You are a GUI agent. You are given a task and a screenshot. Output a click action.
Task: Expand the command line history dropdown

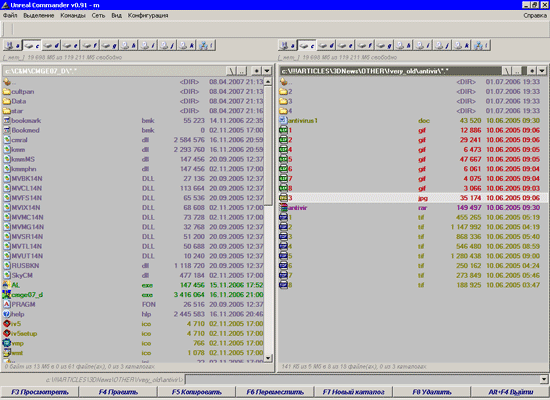pos(544,379)
